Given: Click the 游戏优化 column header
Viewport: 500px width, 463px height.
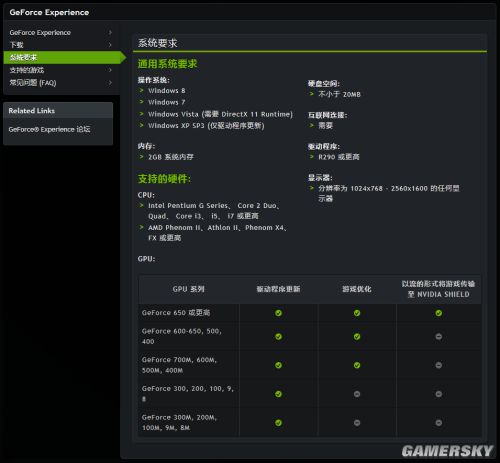Looking at the screenshot, I should pos(357,289).
